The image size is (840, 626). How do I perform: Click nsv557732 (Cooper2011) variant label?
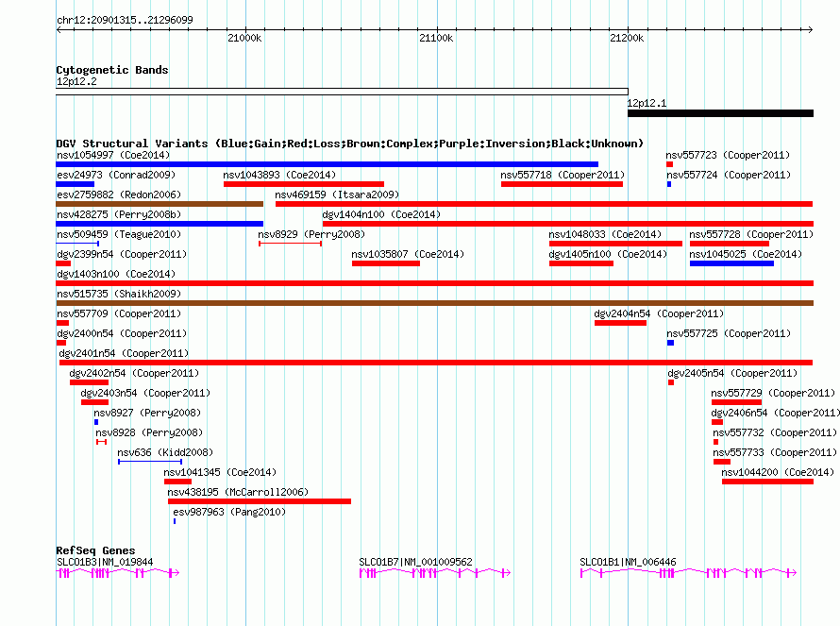tap(775, 432)
